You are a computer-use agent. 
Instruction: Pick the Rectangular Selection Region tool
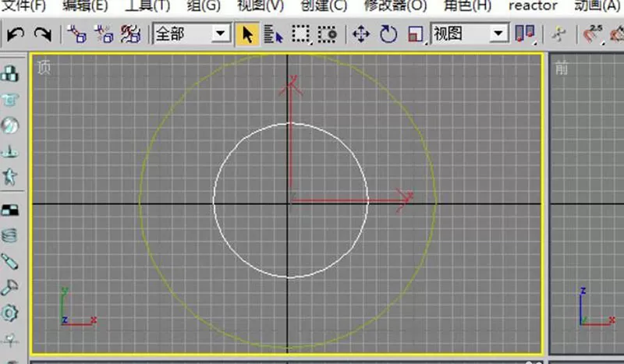[301, 34]
